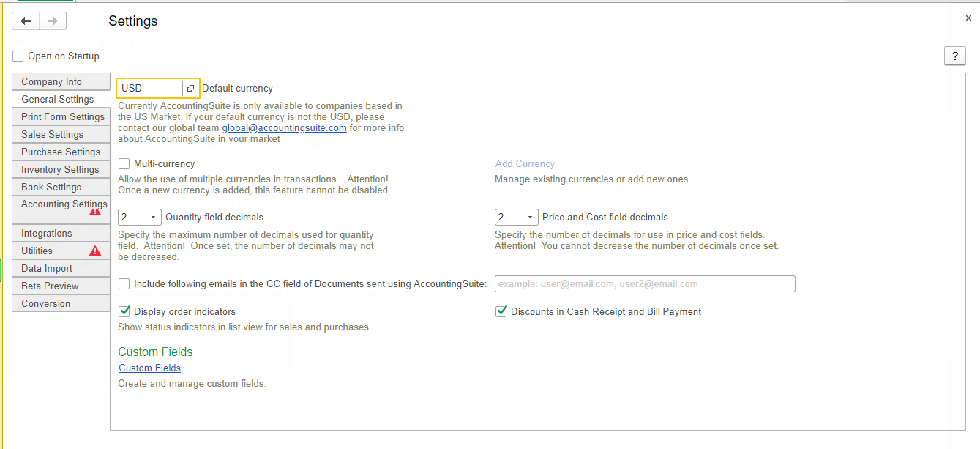Click the green Custom Fields heading
Screen dimensions: 980x449
point(155,352)
